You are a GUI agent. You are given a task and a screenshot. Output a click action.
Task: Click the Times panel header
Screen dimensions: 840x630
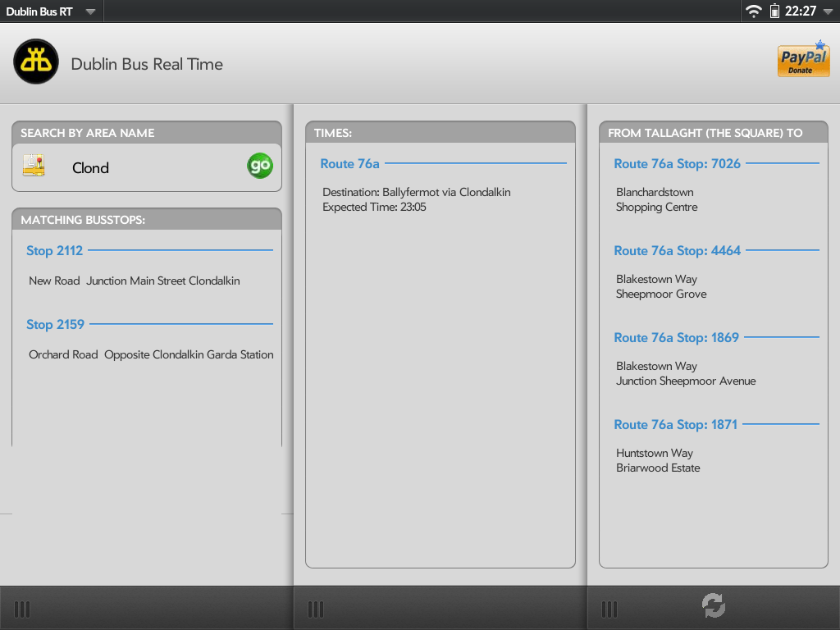(441, 132)
